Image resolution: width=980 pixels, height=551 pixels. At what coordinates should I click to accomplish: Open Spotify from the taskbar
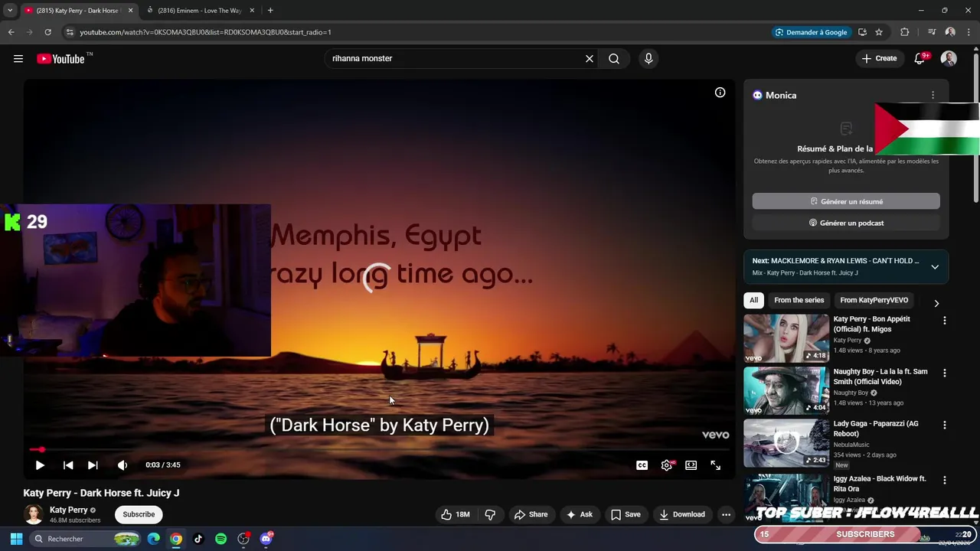[220, 539]
